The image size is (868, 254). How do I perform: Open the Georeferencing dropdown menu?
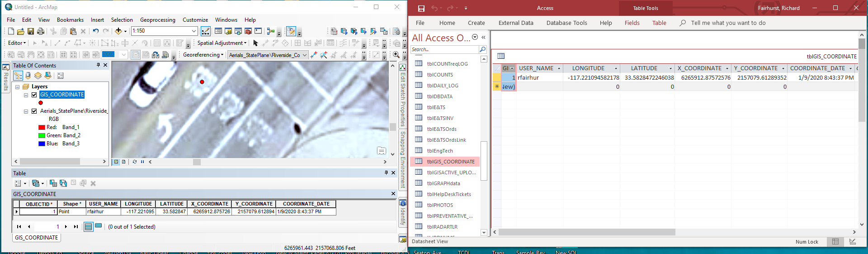click(x=203, y=55)
